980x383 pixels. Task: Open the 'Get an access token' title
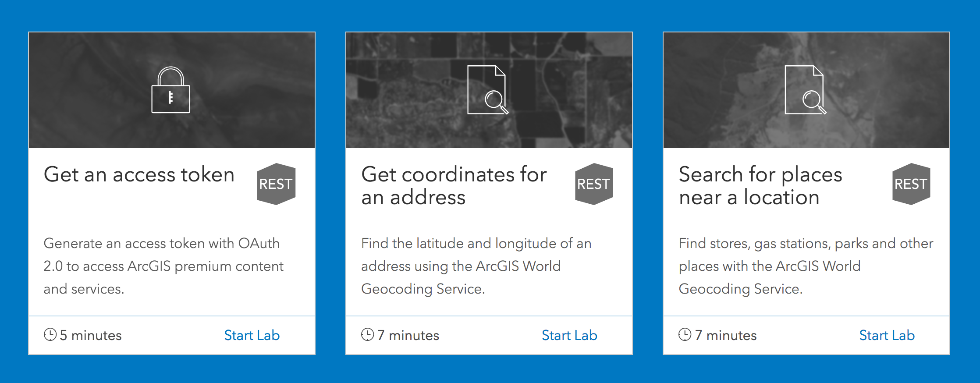click(x=139, y=175)
